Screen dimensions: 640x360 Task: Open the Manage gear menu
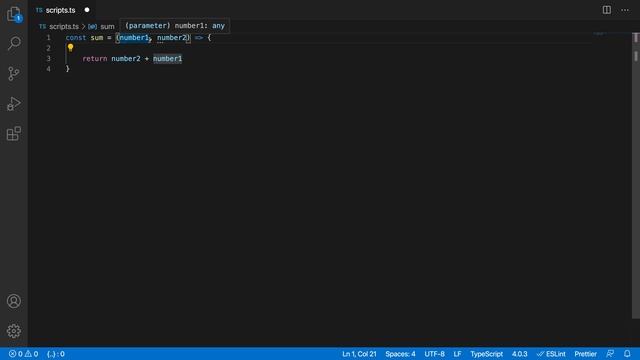pyautogui.click(x=14, y=331)
